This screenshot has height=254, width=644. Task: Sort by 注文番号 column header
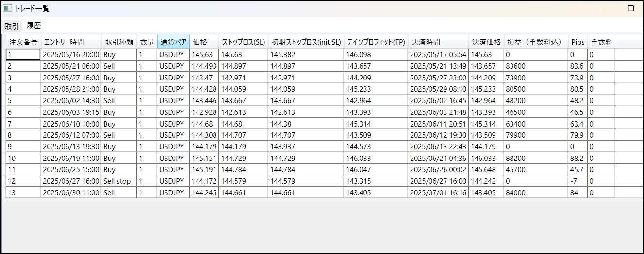[x=23, y=42]
